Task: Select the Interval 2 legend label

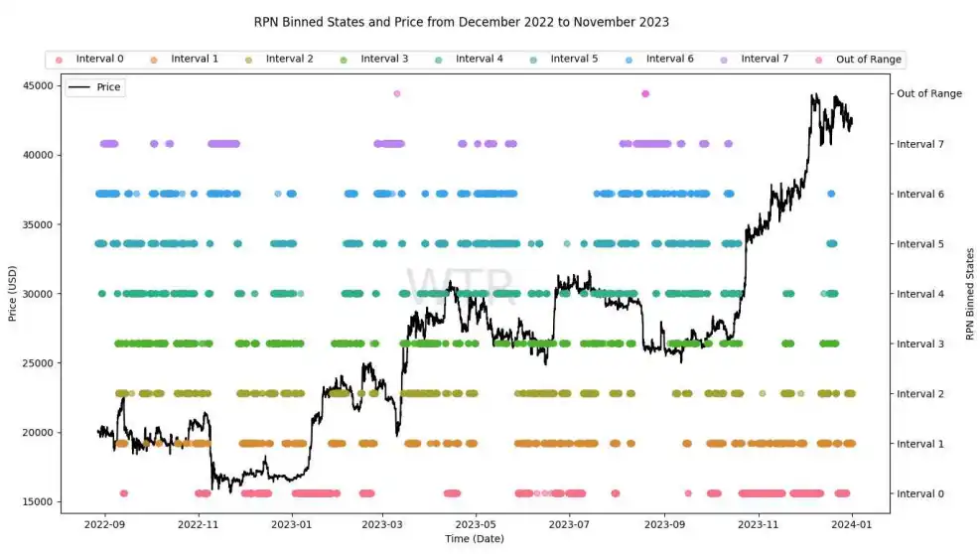Action: (289, 60)
